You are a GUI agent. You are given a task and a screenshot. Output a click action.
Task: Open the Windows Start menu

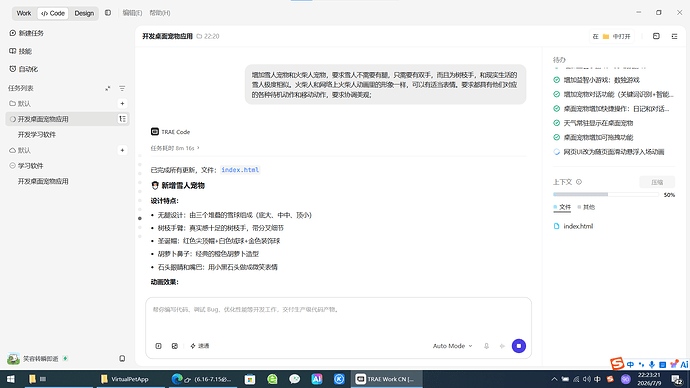pos(10,379)
